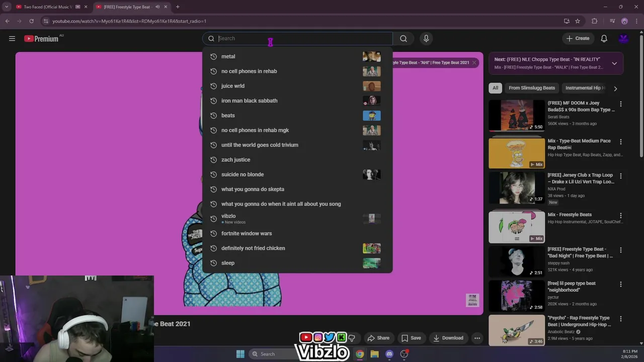Open a new Chrome tab
This screenshot has height=362, width=644.
[178, 7]
